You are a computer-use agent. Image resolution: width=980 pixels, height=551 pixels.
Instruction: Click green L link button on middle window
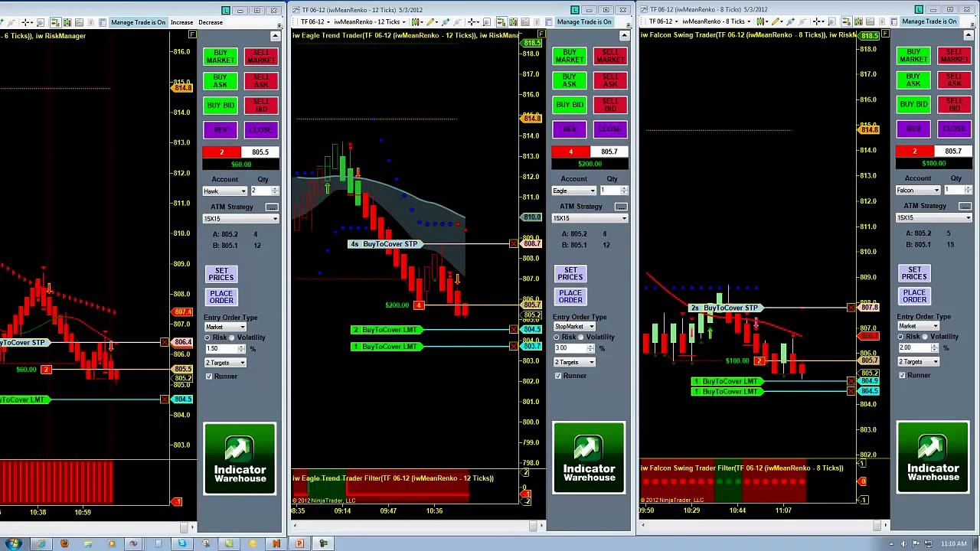tap(574, 10)
